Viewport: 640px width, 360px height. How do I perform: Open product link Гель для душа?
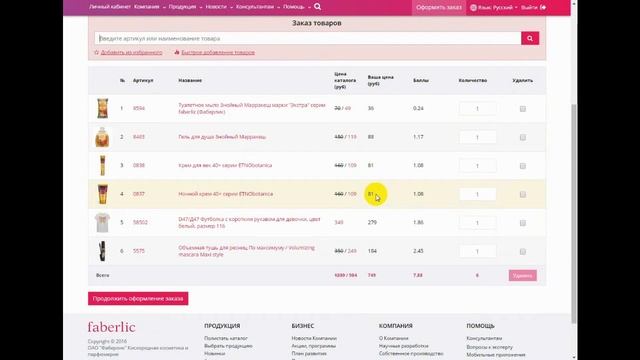222,137
